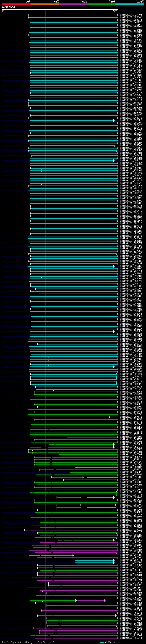This screenshot has width=146, height=644.
Task: Select hit label UniRef100_P07038
Action: (131, 618)
